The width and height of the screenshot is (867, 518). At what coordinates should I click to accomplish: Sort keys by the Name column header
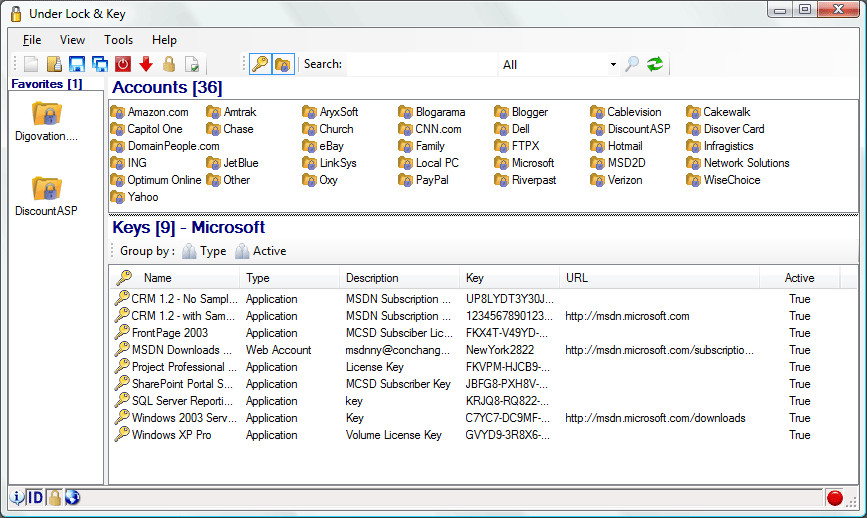(x=158, y=278)
